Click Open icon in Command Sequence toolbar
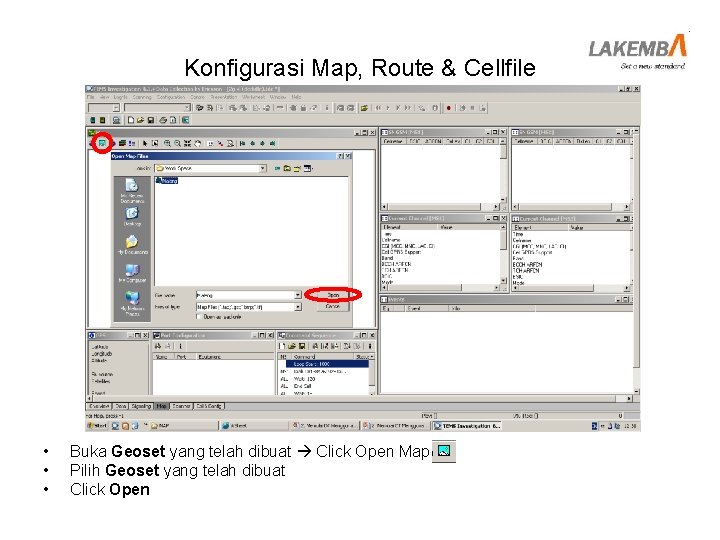Image resolution: width=720 pixels, height=540 pixels. tap(292, 346)
